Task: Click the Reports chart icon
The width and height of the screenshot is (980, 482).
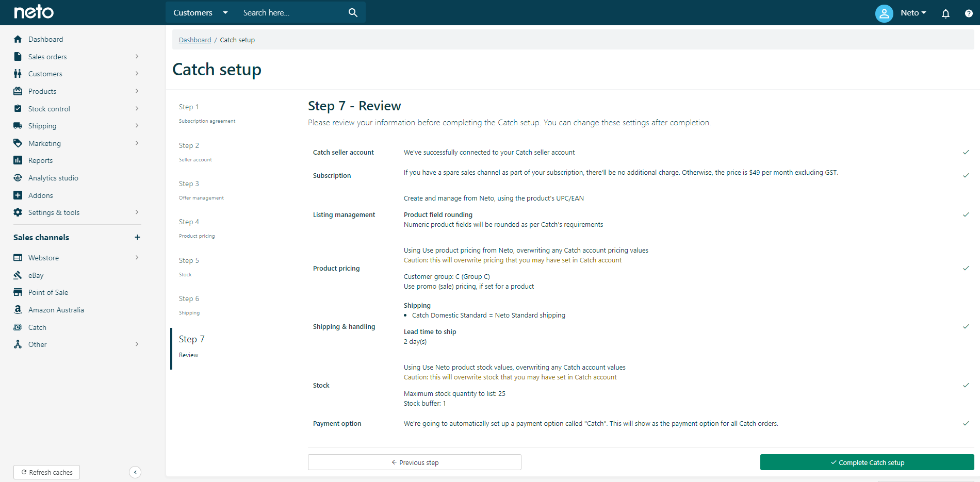Action: click(18, 160)
